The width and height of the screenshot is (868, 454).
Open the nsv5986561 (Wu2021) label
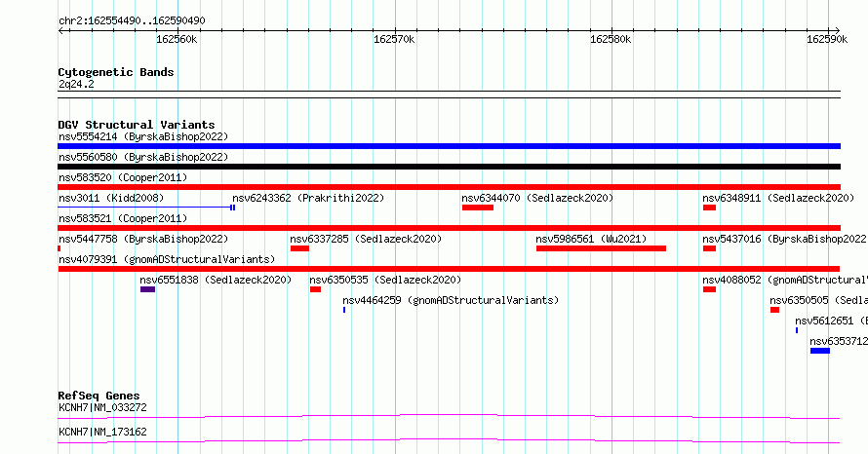tap(592, 239)
